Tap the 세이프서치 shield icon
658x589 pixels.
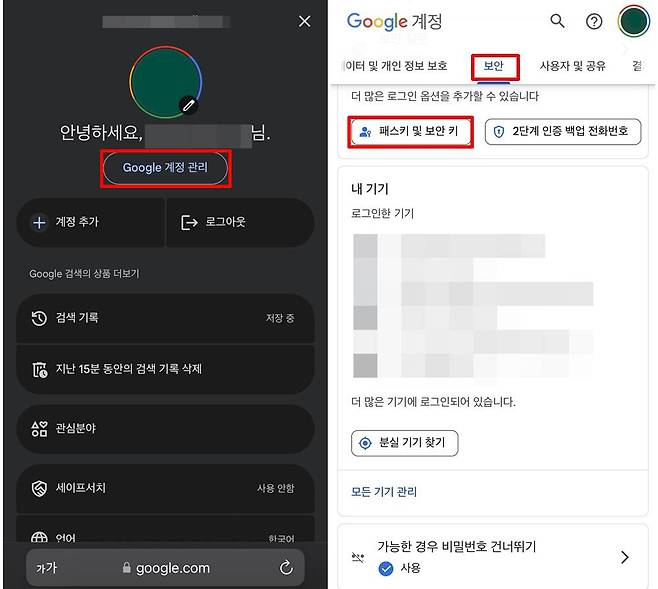click(x=39, y=488)
